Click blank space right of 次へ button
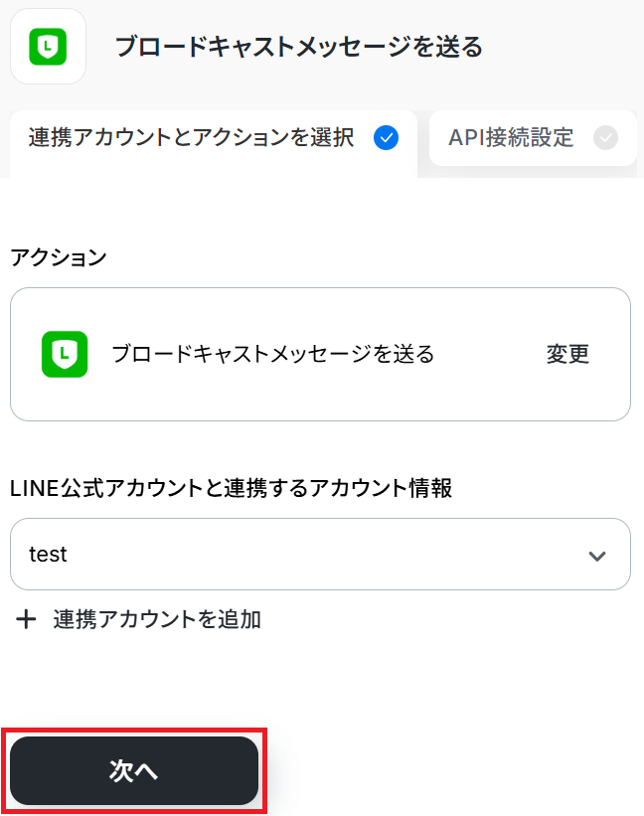Screen dimensions: 644x816 coord(447,771)
